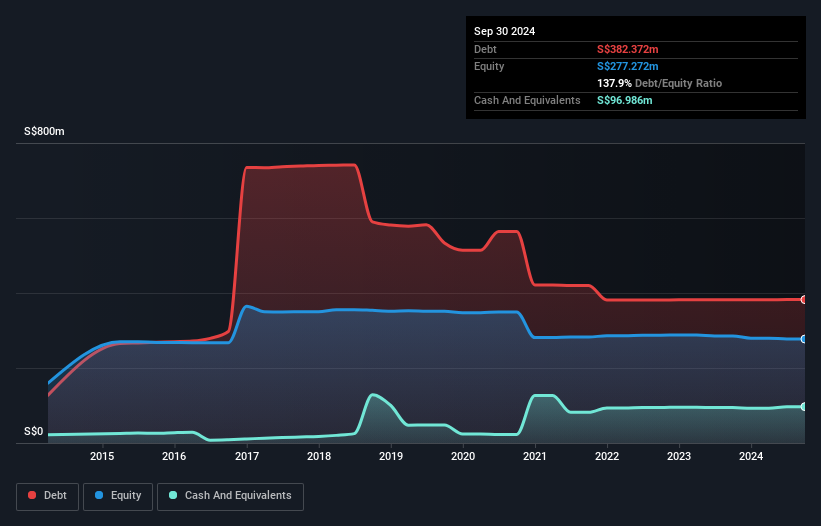Click the S$96.986m cash value
This screenshot has width=821, height=526.
tap(625, 100)
